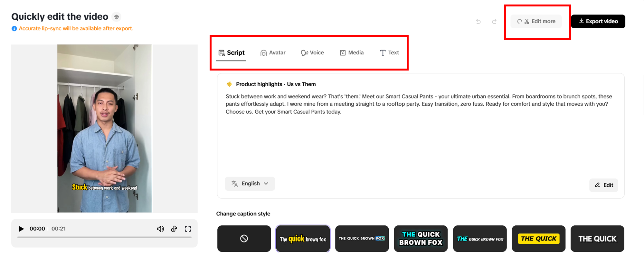The width and height of the screenshot is (644, 256).
Task: Click the translate icon on the English selector
Action: (234, 184)
